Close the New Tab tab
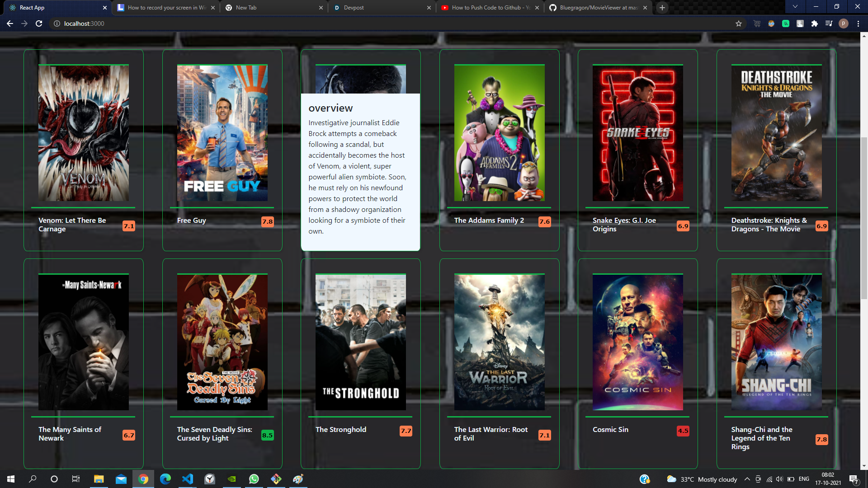 [x=321, y=8]
